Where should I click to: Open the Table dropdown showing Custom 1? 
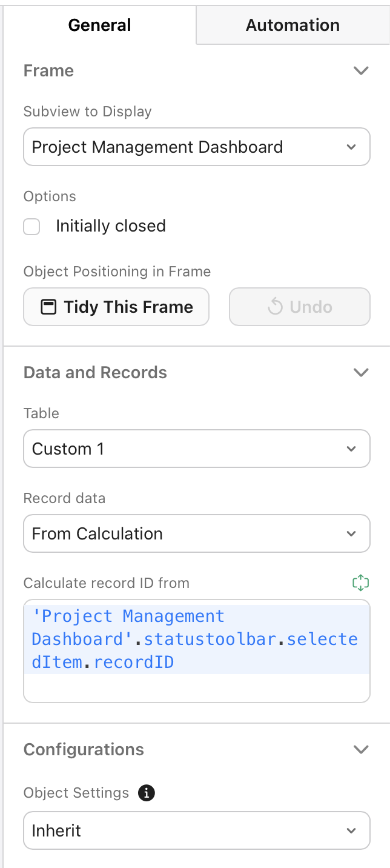click(x=196, y=449)
